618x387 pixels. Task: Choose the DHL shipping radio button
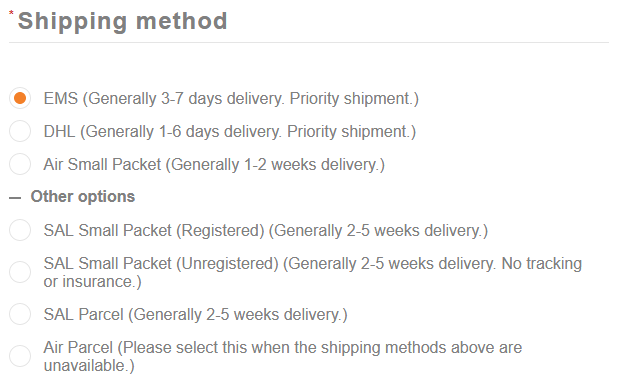[20, 131]
